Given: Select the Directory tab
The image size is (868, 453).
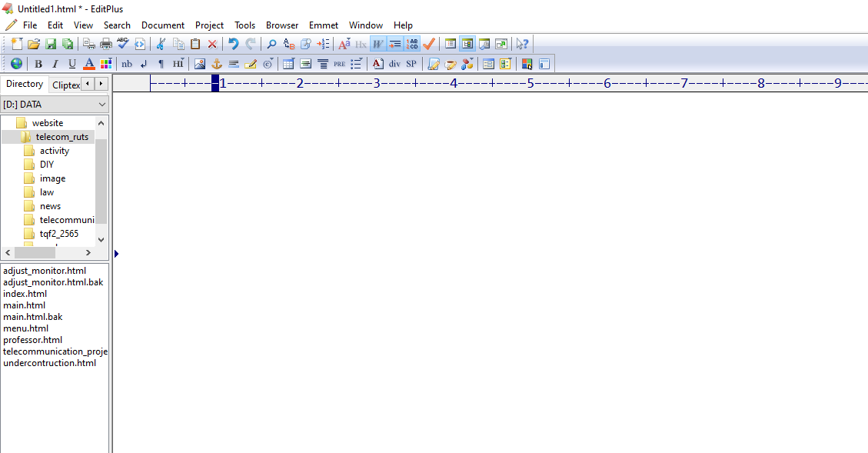Looking at the screenshot, I should click(25, 84).
